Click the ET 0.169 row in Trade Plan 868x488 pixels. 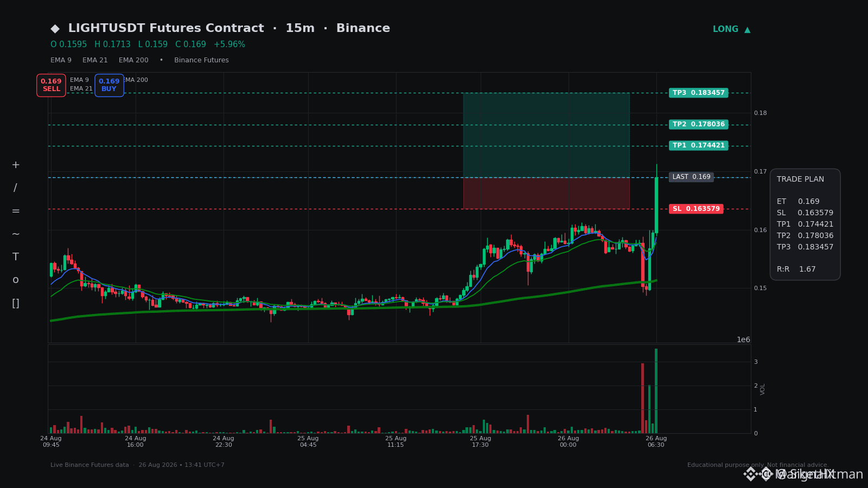(798, 201)
